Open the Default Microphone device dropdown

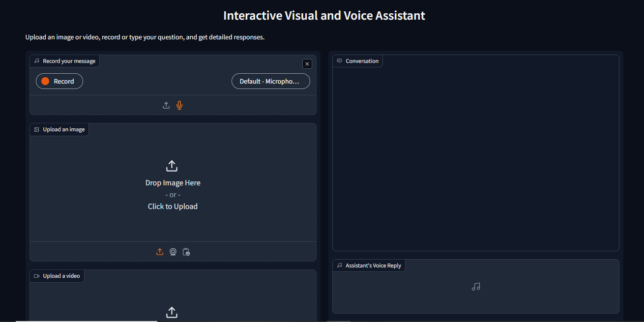(270, 81)
